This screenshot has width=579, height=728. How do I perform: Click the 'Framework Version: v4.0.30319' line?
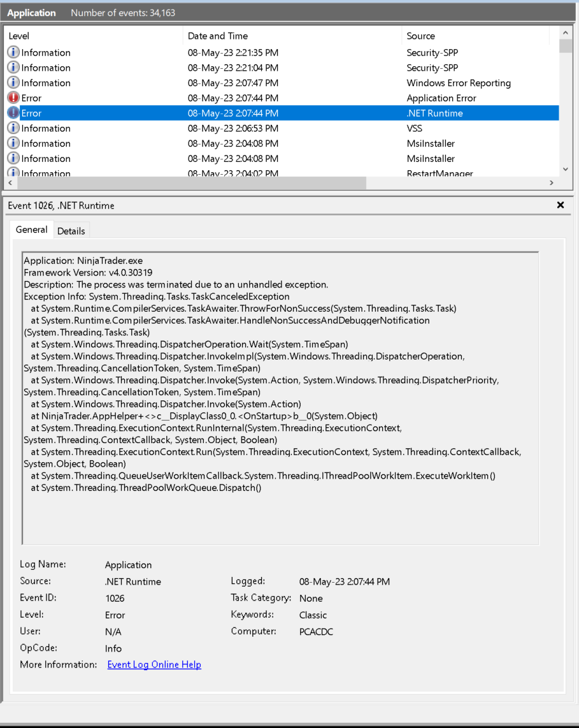click(x=88, y=273)
